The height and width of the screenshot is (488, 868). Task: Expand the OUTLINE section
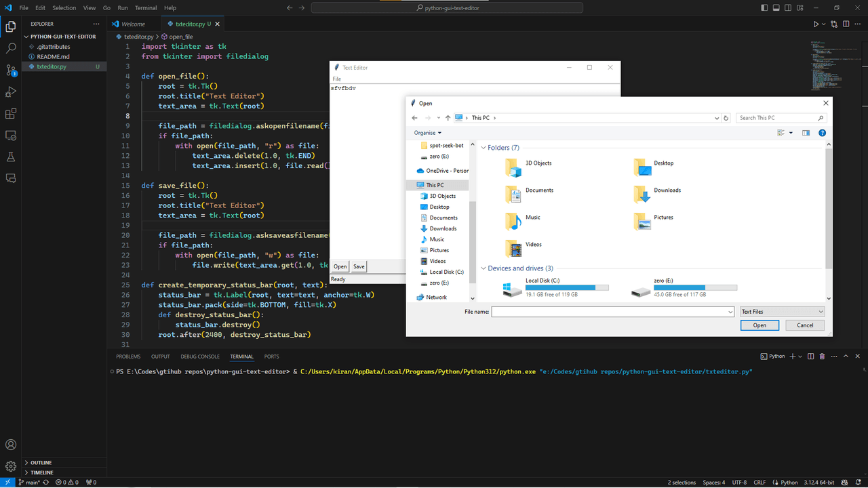point(41,463)
